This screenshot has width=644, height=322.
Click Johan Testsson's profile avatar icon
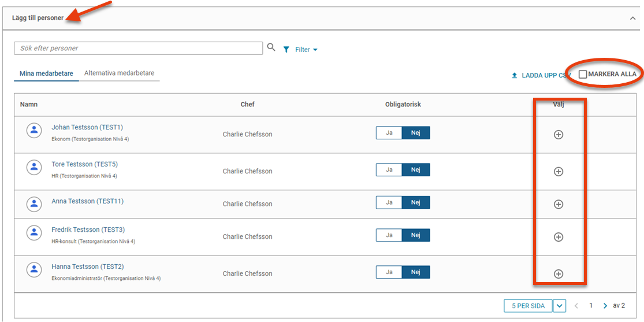[x=35, y=130]
